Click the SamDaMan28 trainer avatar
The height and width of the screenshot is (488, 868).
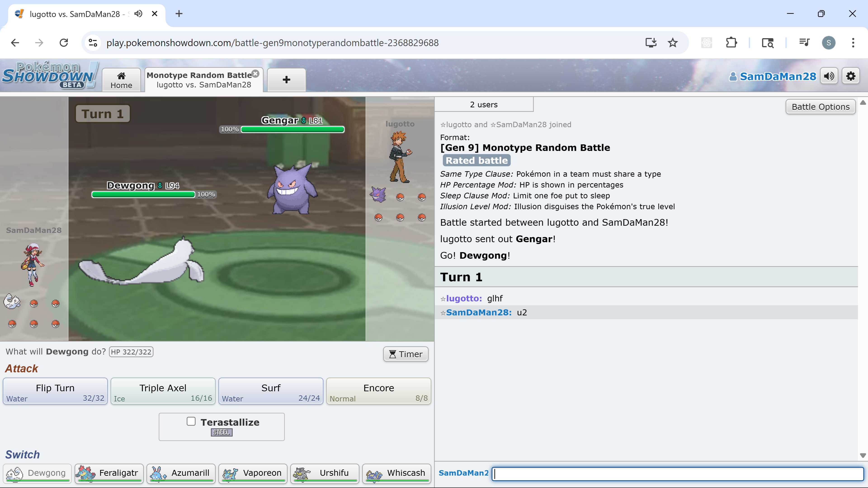click(33, 264)
